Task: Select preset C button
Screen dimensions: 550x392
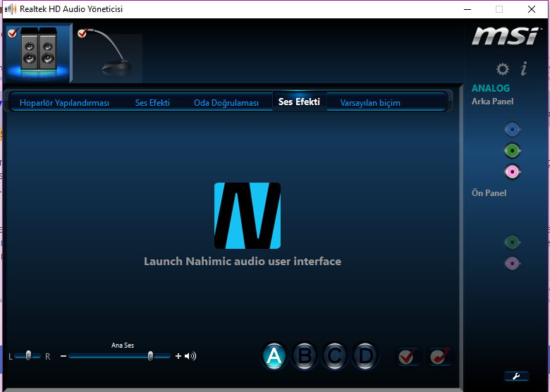Action: point(335,356)
